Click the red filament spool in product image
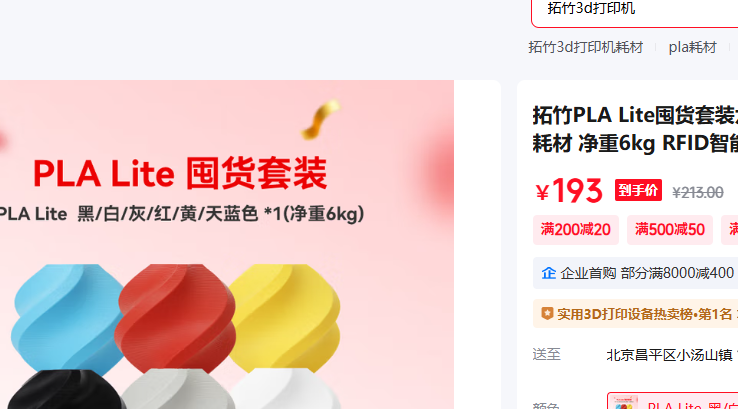This screenshot has width=738, height=409. click(x=175, y=318)
